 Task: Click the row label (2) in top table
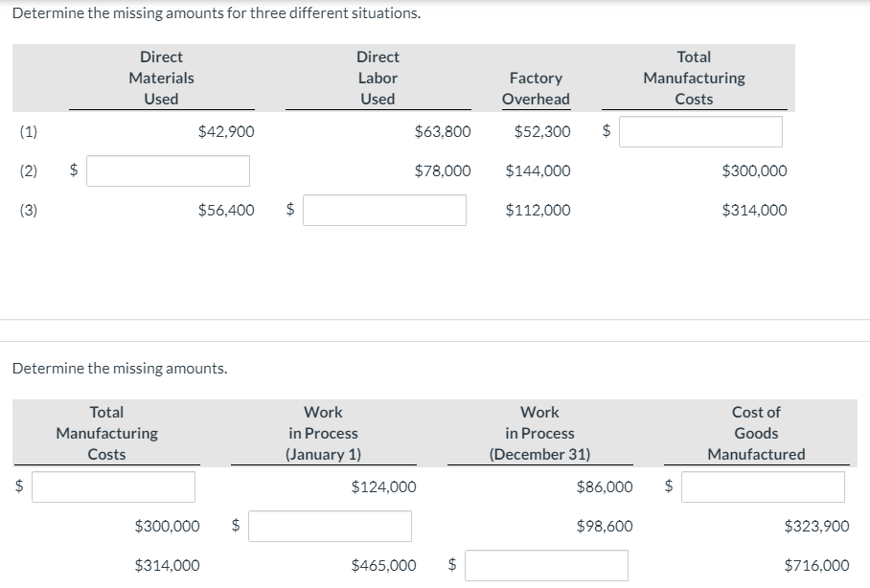point(28,170)
